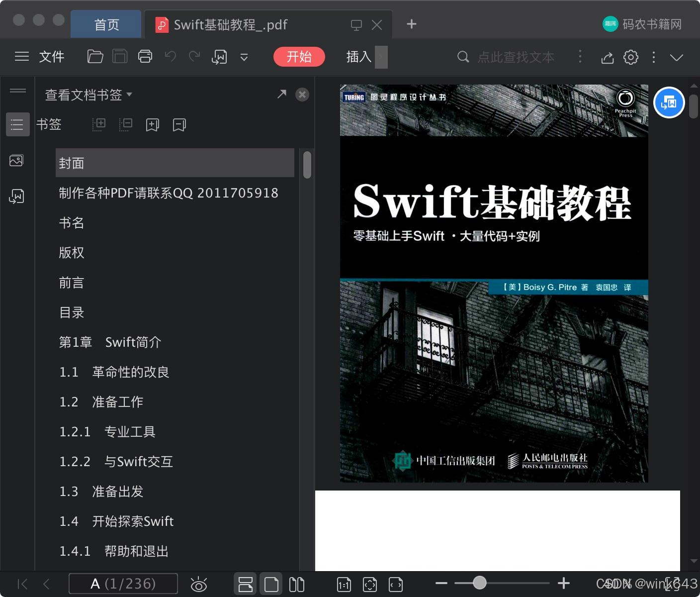Click the blue floating convert button
This screenshot has width=700, height=597.
(669, 102)
